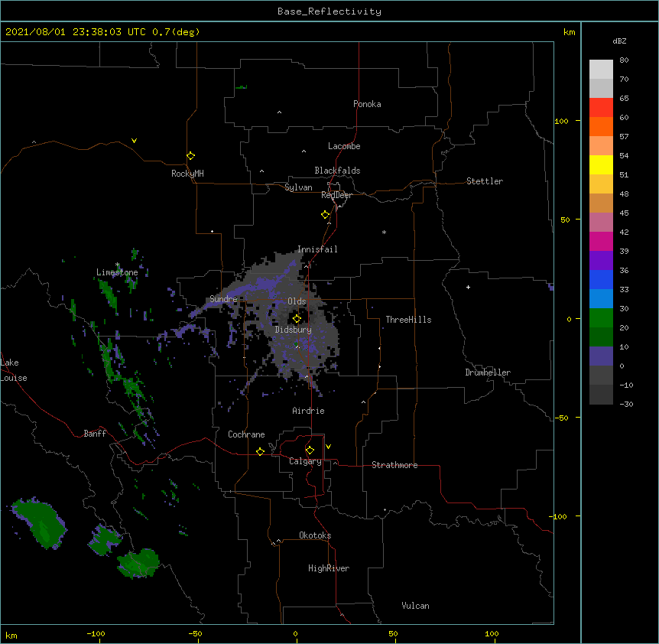The image size is (659, 644).
Task: Select the pink 42-45 dBZ legend swatch
Action: 601,223
